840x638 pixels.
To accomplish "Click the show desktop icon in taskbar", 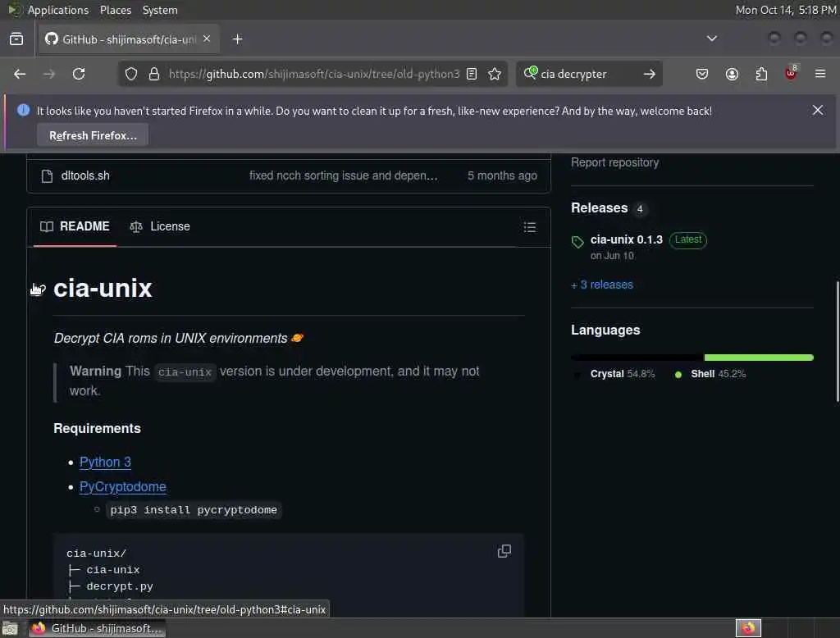I will (10, 628).
